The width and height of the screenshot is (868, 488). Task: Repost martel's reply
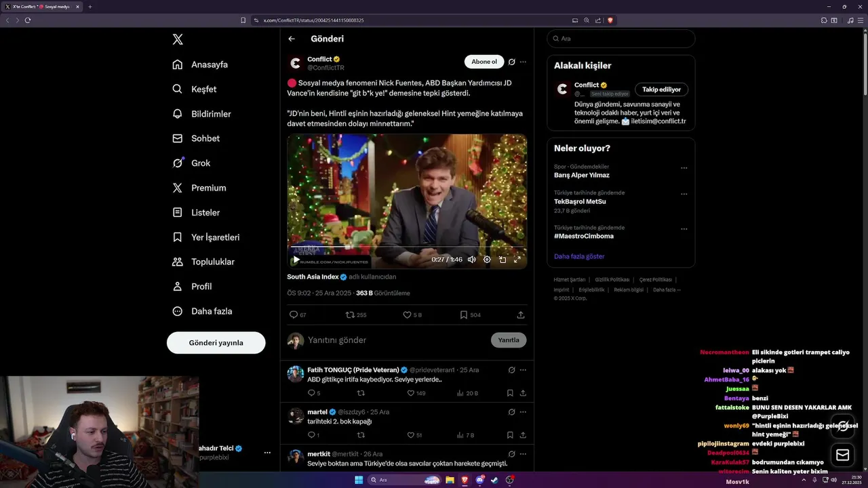[x=361, y=435]
